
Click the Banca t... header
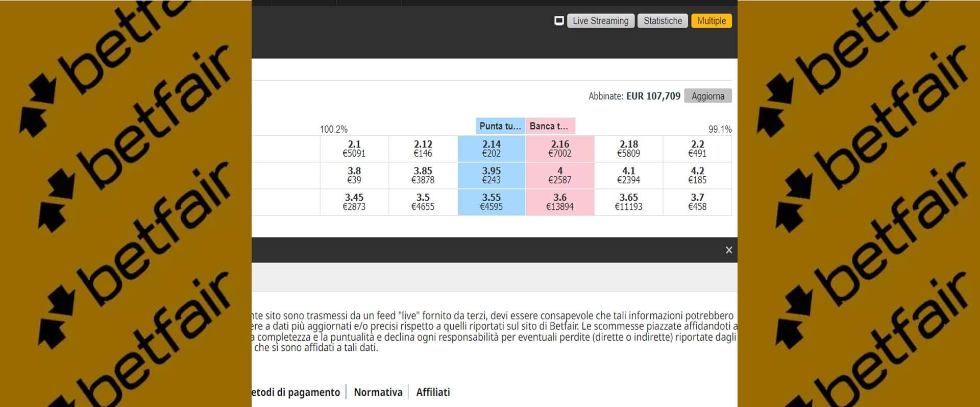550,126
